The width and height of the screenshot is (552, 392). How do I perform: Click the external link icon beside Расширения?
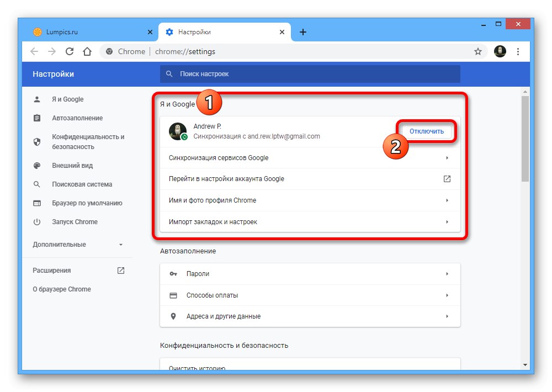click(x=121, y=271)
